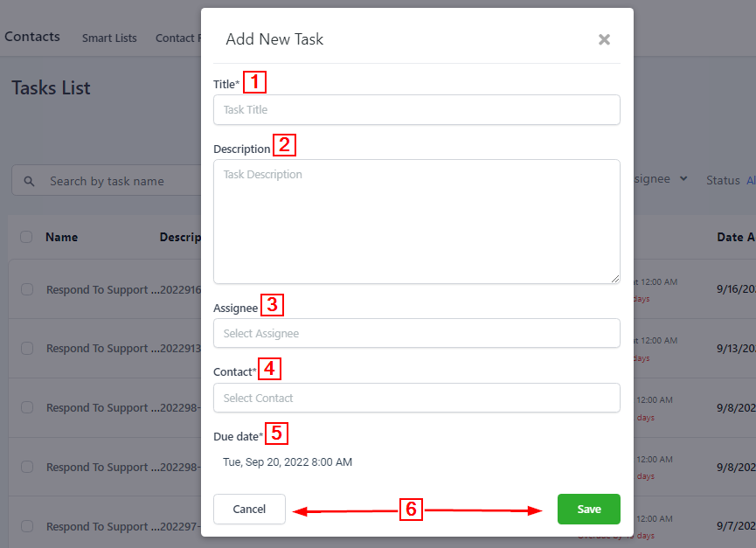Image resolution: width=756 pixels, height=548 pixels.
Task: Check the second Respond To Support task
Action: coord(27,349)
